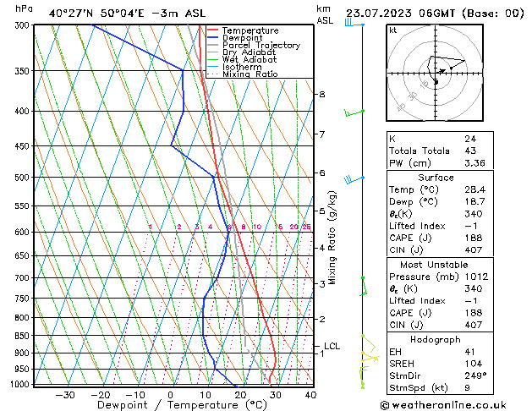Click the 'km ASL' height axis label
532x411 pixels.
click(x=325, y=14)
